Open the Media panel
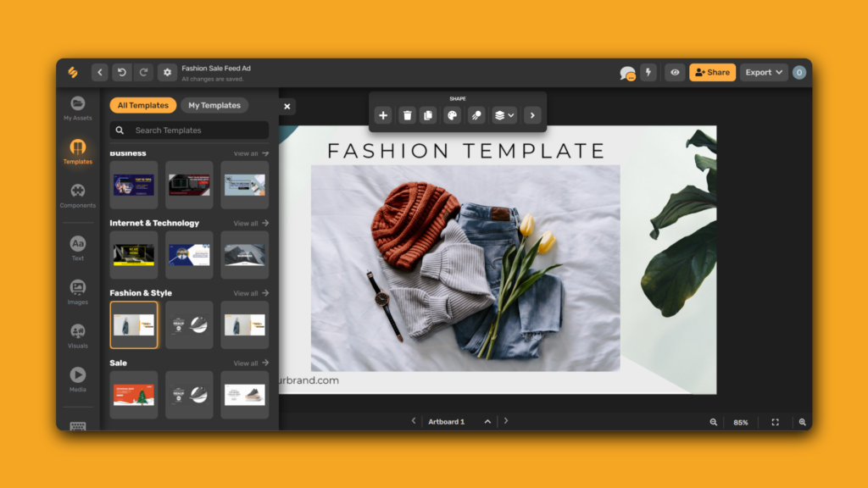This screenshot has height=488, width=868. pyautogui.click(x=77, y=380)
